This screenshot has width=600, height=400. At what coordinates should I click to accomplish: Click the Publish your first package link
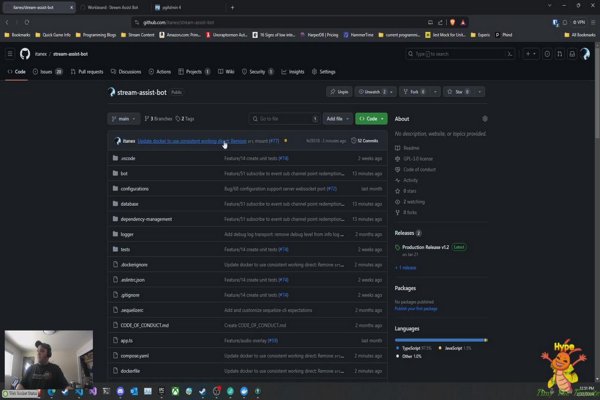point(416,309)
